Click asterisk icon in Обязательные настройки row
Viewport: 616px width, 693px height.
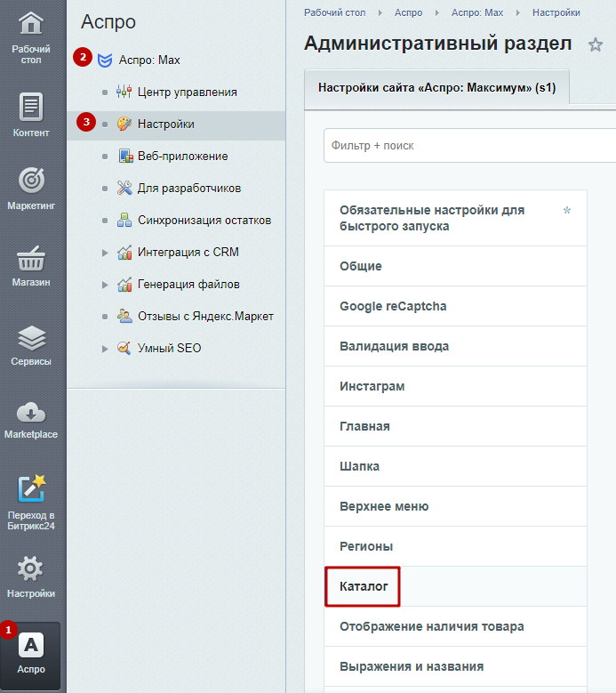pyautogui.click(x=567, y=210)
